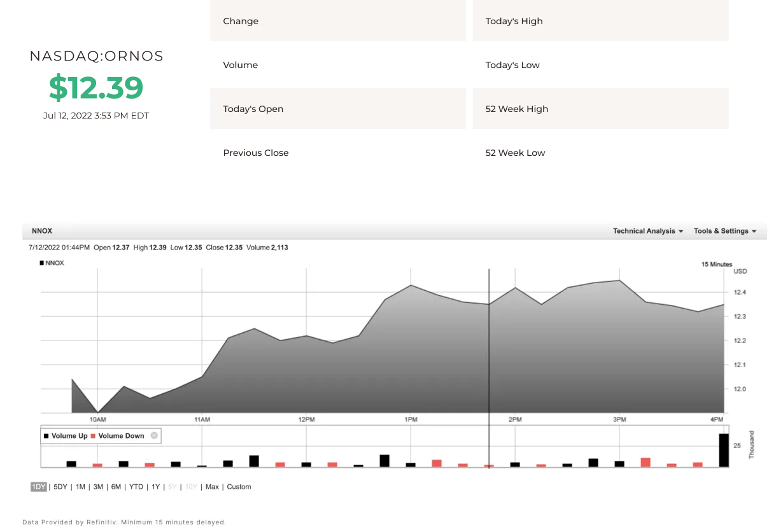Click the red Volume Down legend swatch
The width and height of the screenshot is (783, 532).
click(x=93, y=436)
